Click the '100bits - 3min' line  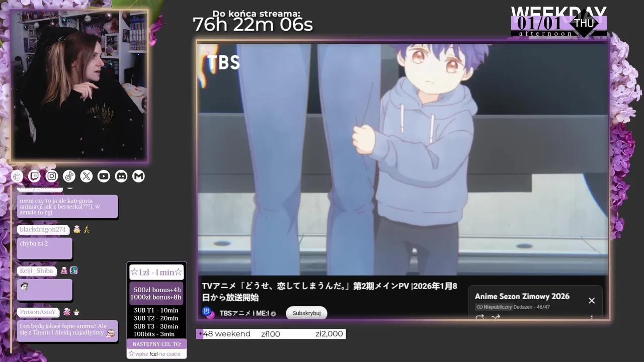coord(154,334)
